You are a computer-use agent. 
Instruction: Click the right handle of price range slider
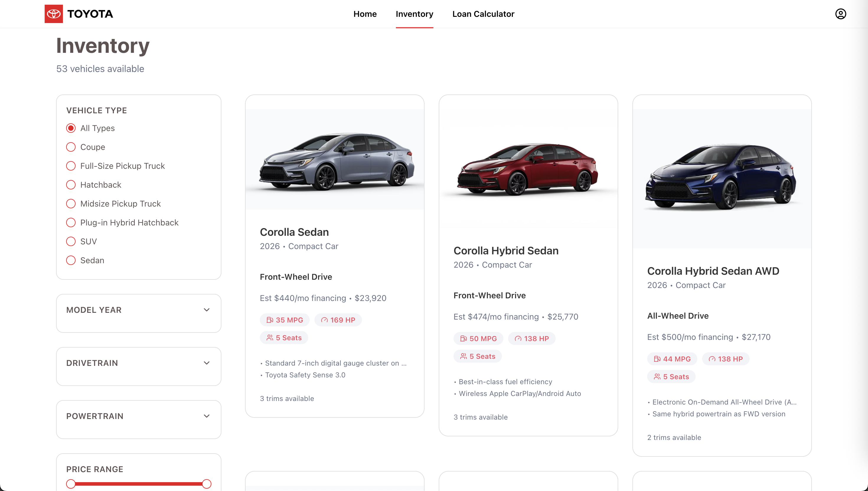tap(206, 484)
